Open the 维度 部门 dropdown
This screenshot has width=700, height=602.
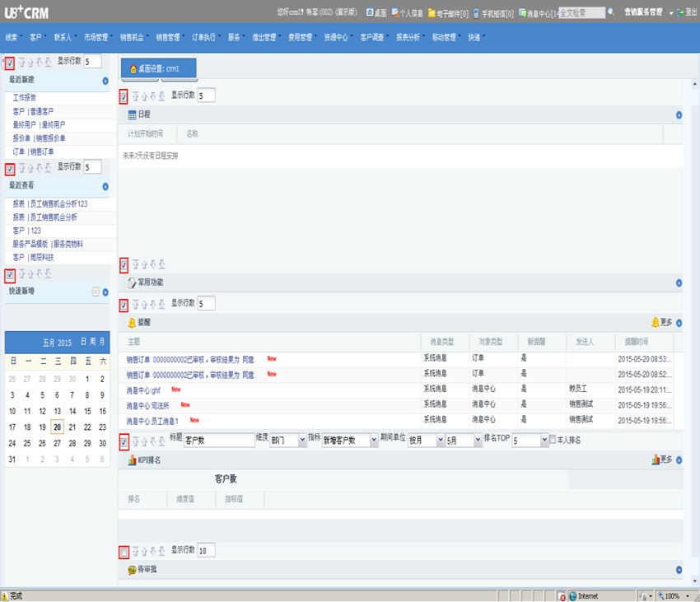pos(302,441)
